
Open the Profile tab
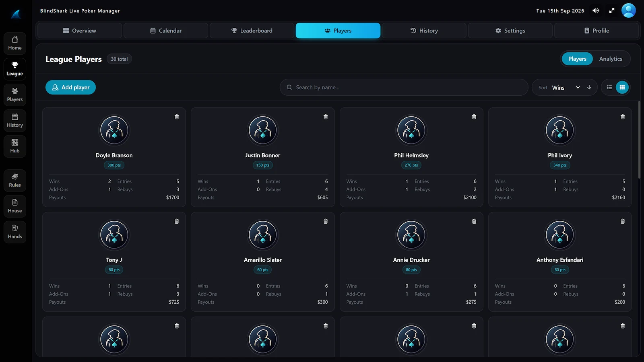tap(597, 31)
